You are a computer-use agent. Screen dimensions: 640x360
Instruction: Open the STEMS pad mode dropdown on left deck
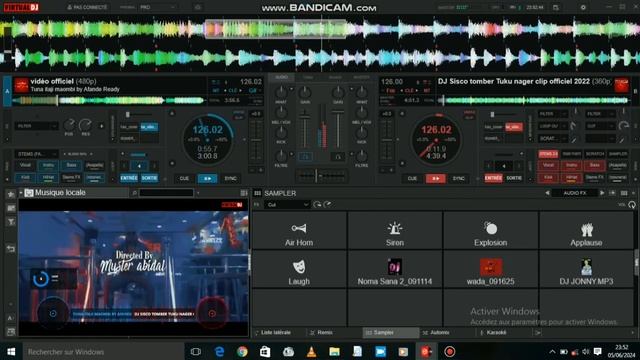(x=36, y=154)
